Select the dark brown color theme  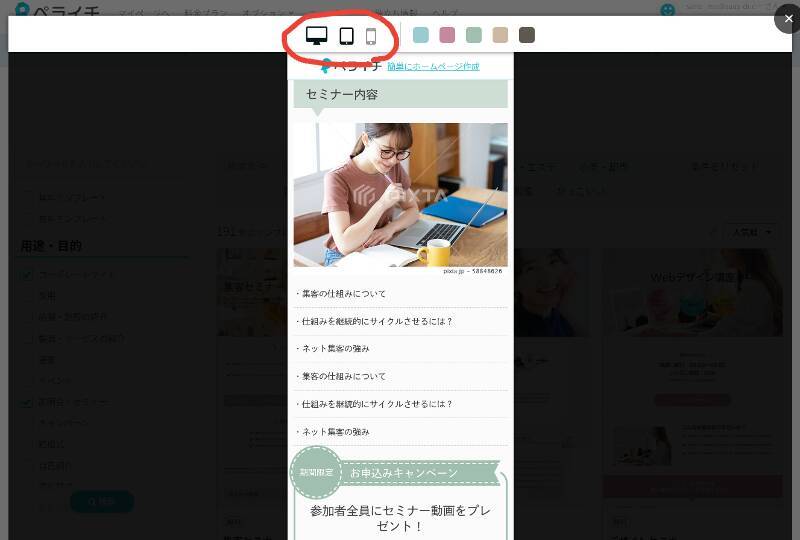tap(527, 35)
